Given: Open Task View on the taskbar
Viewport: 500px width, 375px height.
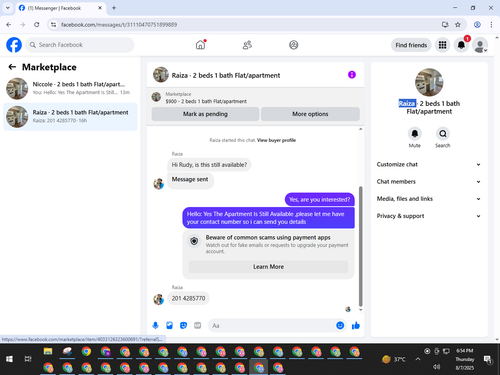Looking at the screenshot, I should [28, 359].
